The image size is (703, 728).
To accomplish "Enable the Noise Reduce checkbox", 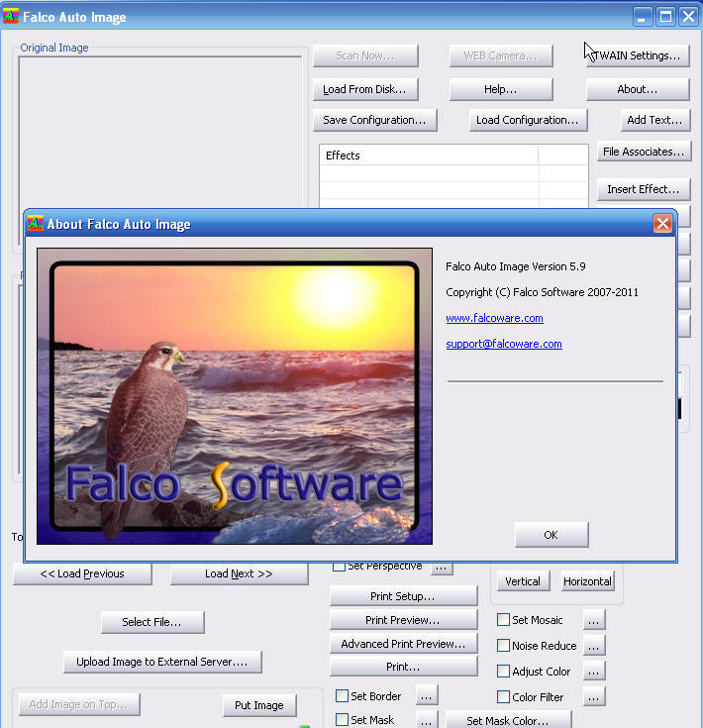I will [x=503, y=646].
